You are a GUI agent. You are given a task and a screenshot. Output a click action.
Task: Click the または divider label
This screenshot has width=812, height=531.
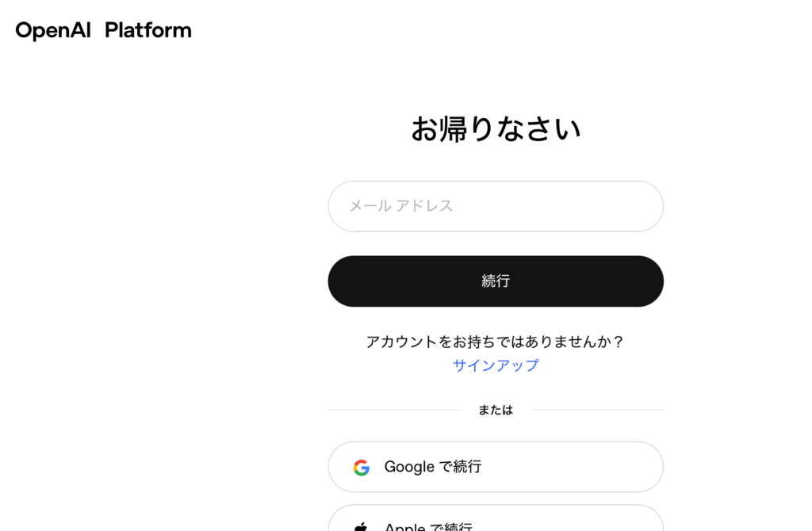[496, 410]
